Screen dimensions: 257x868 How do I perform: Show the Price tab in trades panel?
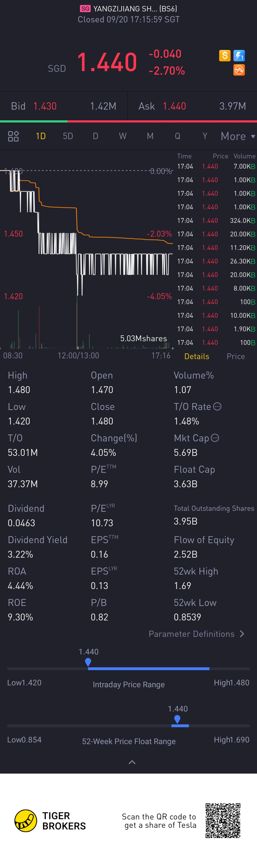point(236,356)
